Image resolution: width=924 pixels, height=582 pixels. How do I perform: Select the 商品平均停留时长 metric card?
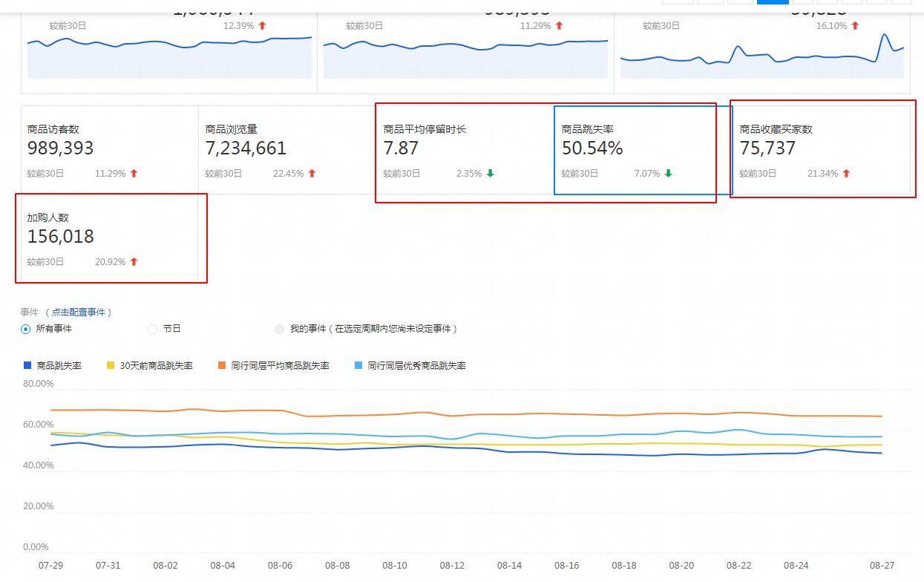465,151
